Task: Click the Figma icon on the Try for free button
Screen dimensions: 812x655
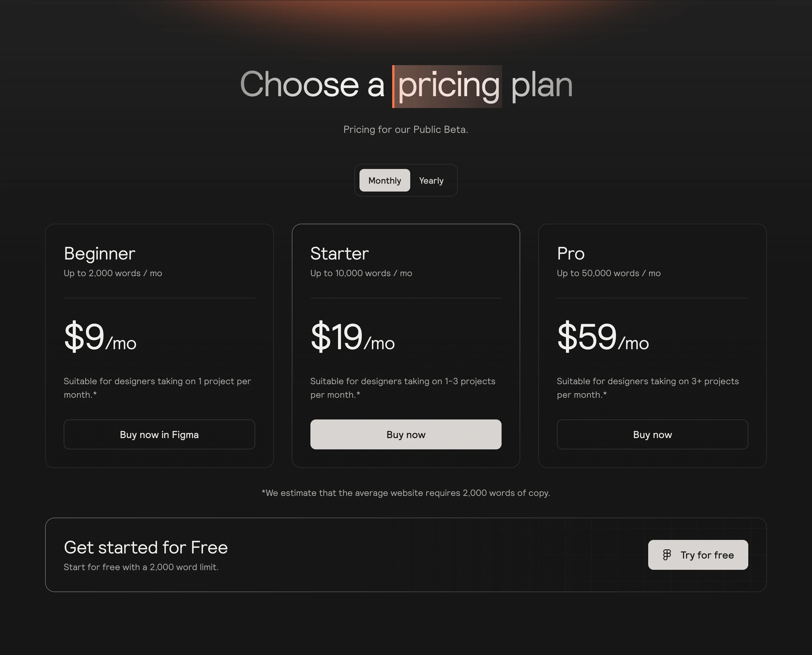Action: pos(667,555)
